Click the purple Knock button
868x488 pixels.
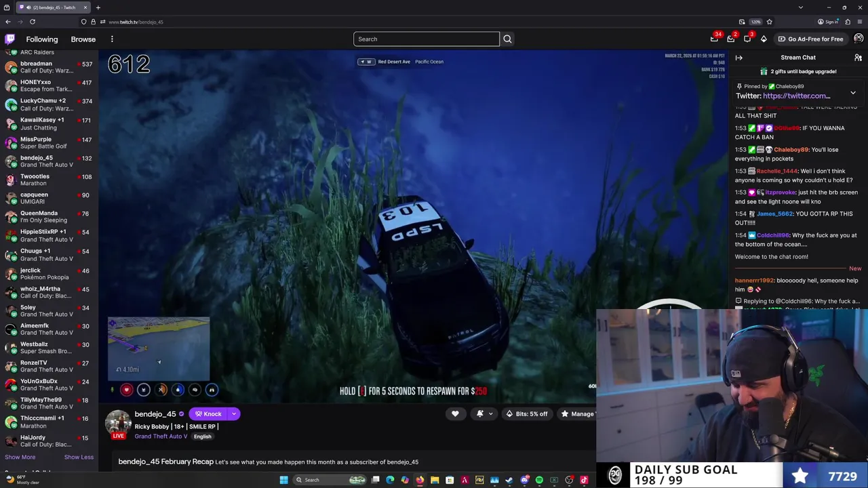tap(209, 413)
